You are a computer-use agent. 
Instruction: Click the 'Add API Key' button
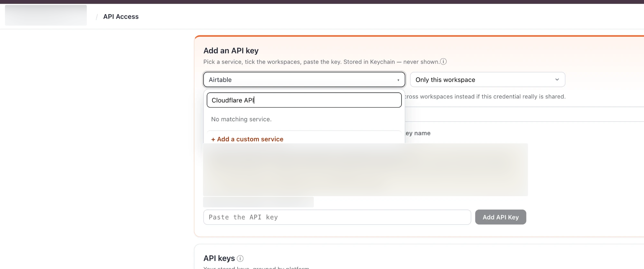(x=501, y=217)
